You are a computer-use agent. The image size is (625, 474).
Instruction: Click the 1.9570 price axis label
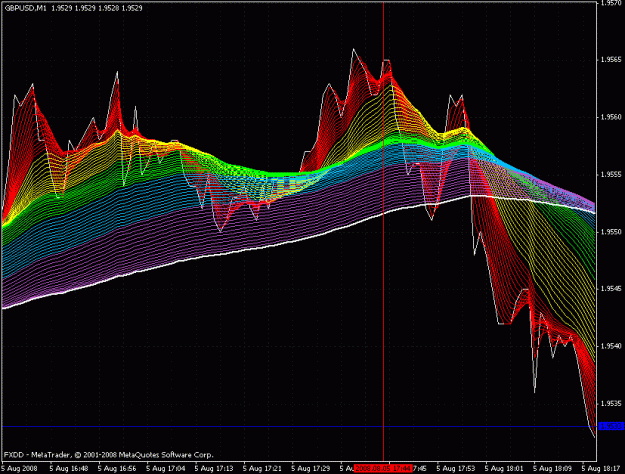coord(611,3)
